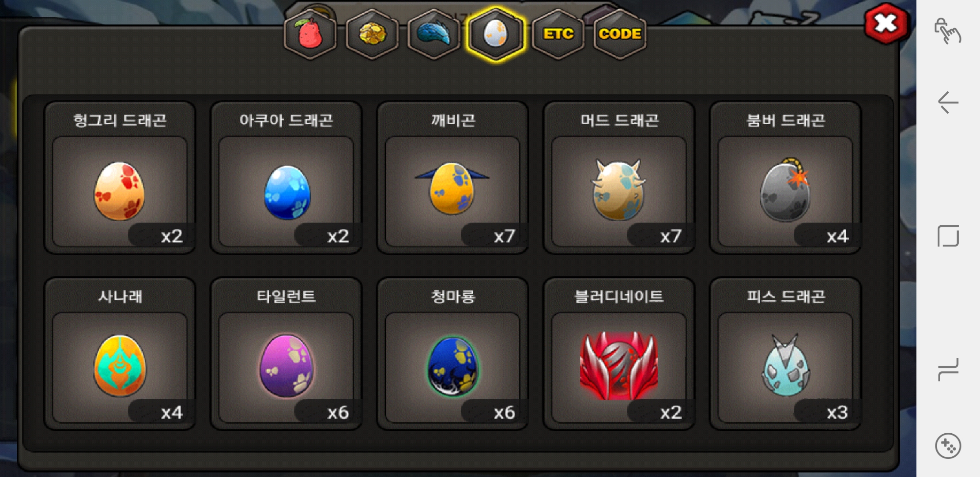Choose the purple 타일런트 egg

click(286, 354)
